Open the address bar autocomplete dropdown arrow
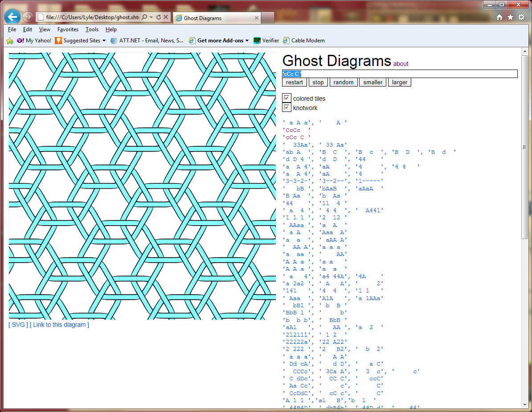The image size is (532, 412). coord(151,17)
